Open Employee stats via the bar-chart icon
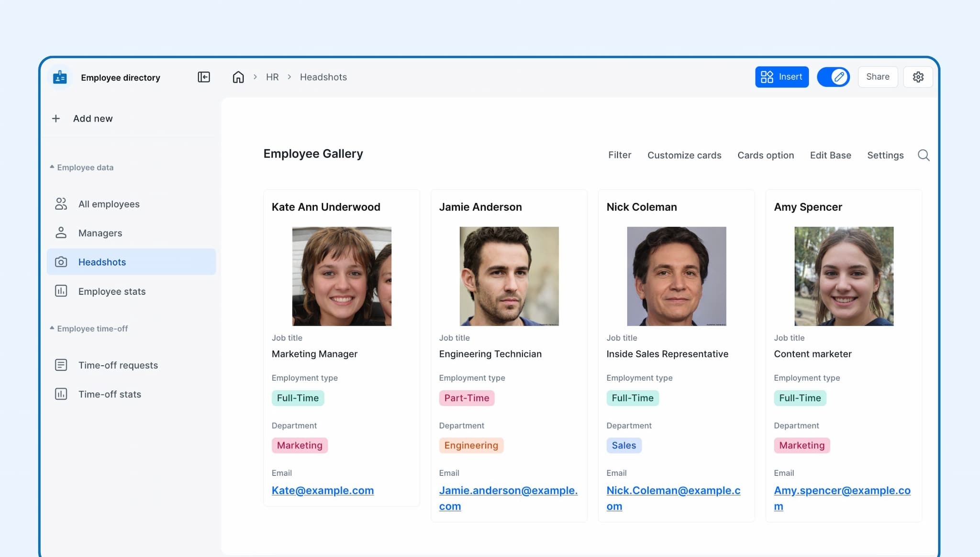Image resolution: width=980 pixels, height=557 pixels. (x=61, y=291)
